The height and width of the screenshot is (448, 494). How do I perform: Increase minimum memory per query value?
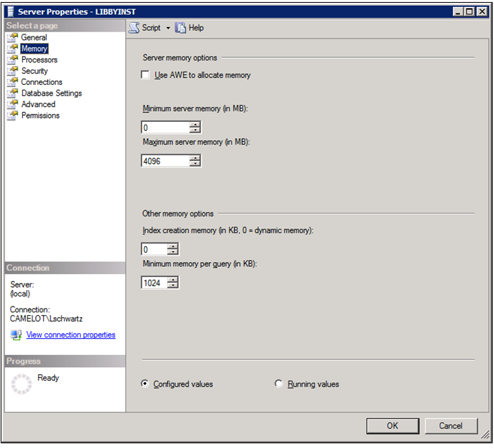173,280
